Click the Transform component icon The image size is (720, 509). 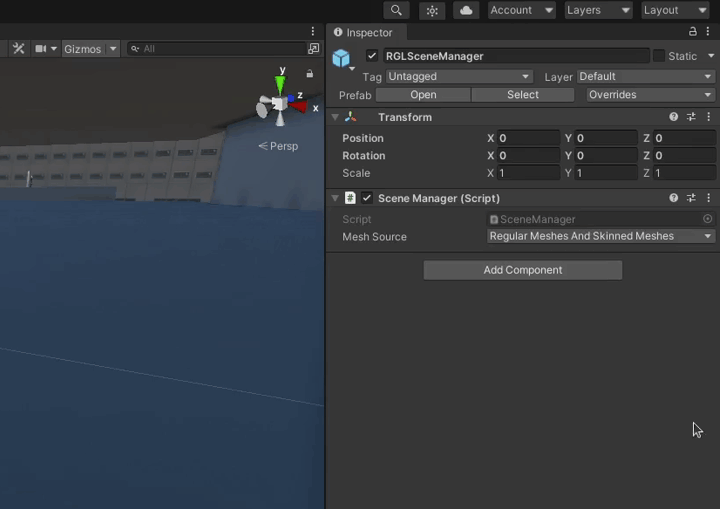(350, 117)
